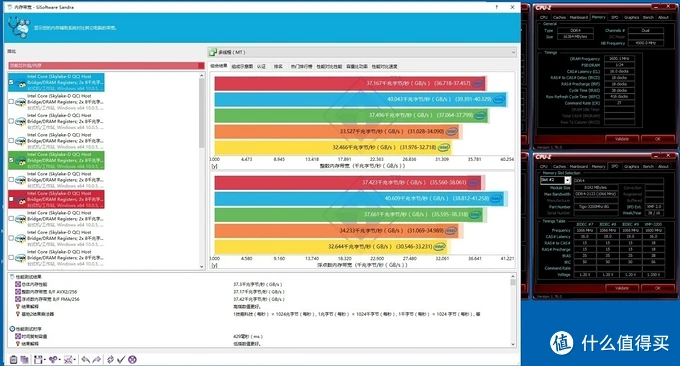Click the purple circular cancel icon
The image size is (680, 366).
[x=132, y=359]
